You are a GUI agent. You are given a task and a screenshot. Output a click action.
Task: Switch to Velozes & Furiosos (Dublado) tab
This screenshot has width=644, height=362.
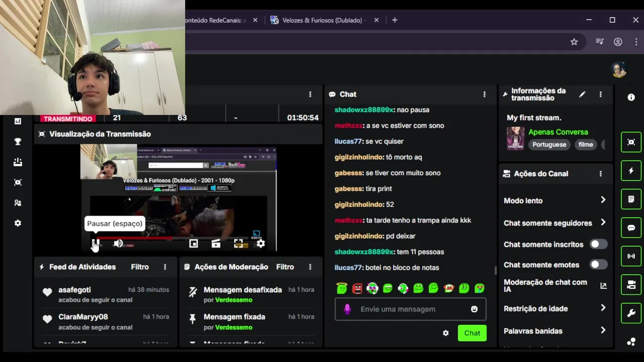[324, 20]
